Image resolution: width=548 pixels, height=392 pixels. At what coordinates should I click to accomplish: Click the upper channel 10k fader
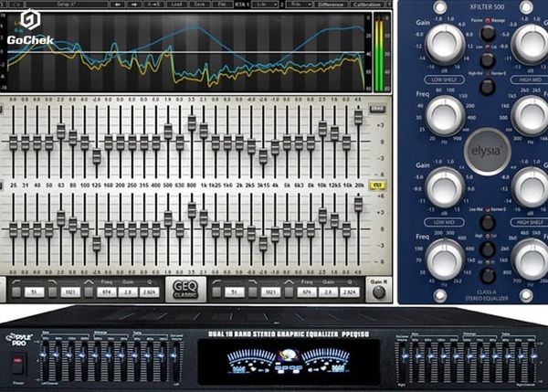click(x=322, y=128)
